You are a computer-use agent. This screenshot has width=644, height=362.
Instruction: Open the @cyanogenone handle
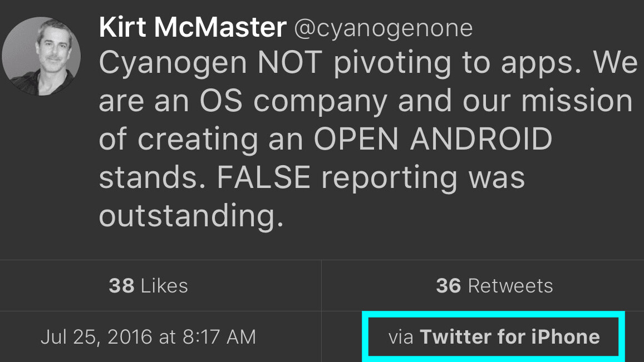(383, 28)
